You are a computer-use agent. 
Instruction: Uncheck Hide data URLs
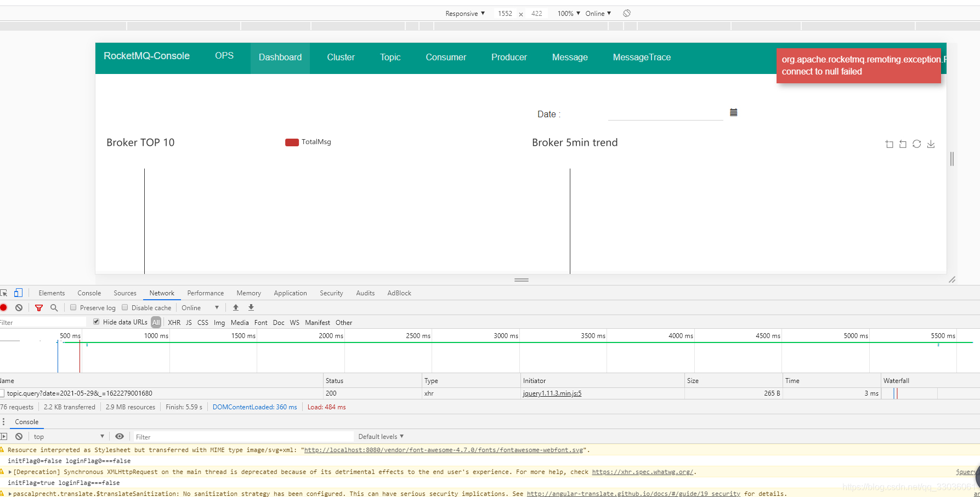point(97,322)
